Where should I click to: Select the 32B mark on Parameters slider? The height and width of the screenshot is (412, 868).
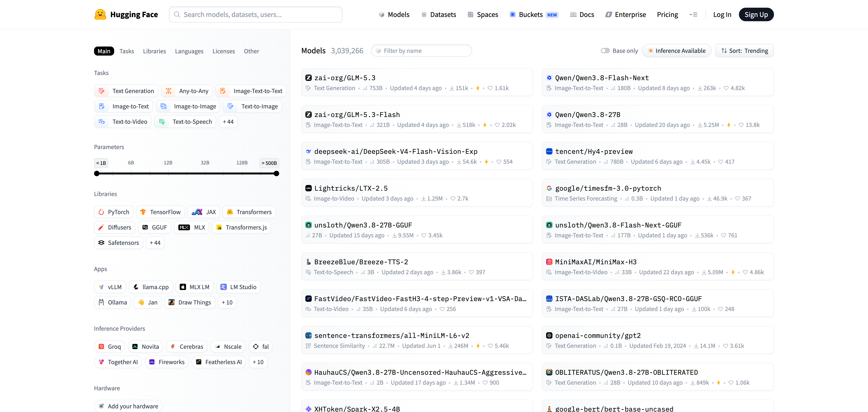pyautogui.click(x=205, y=163)
